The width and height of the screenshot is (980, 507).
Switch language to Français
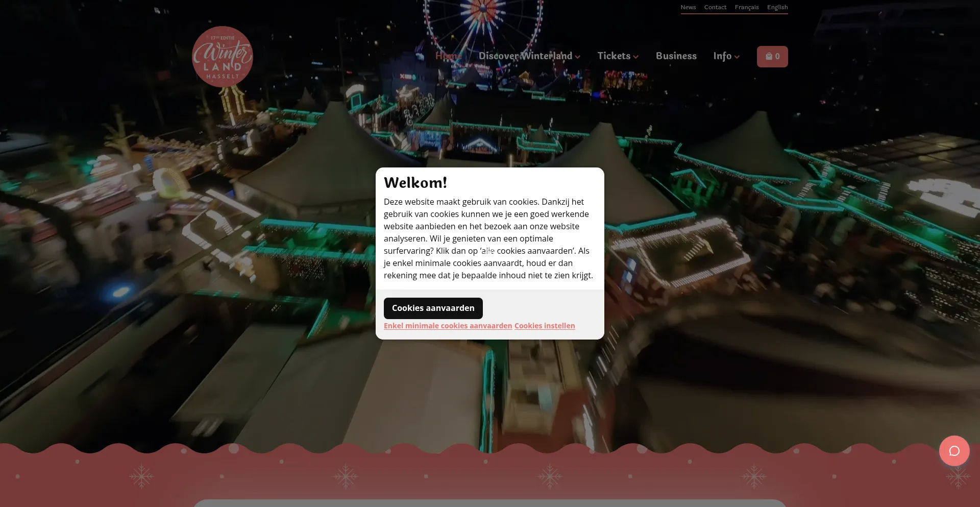tap(747, 7)
